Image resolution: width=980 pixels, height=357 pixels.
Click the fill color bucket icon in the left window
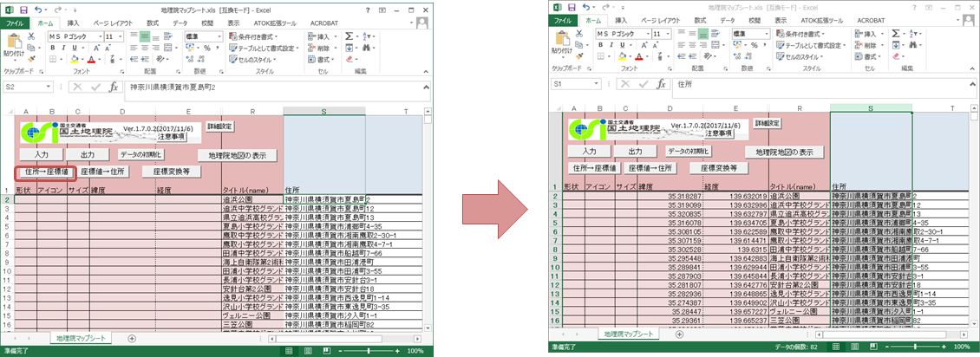tap(73, 60)
